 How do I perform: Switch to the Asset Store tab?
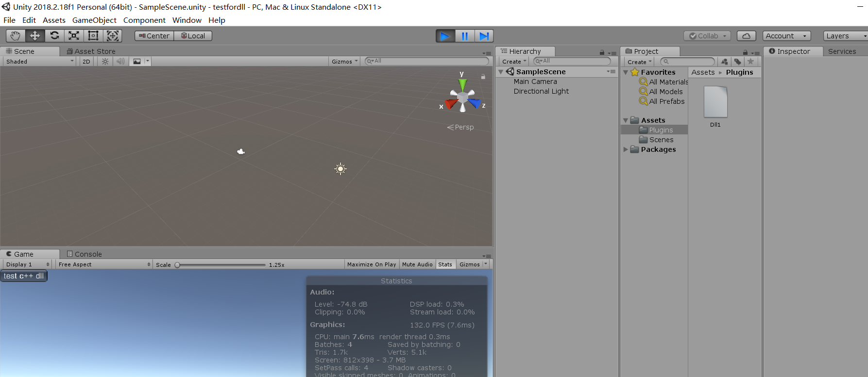91,51
